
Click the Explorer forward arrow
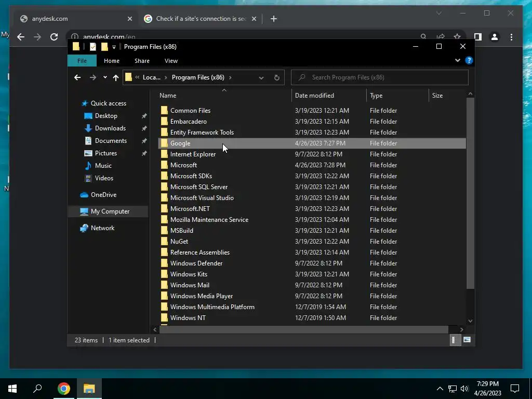92,77
